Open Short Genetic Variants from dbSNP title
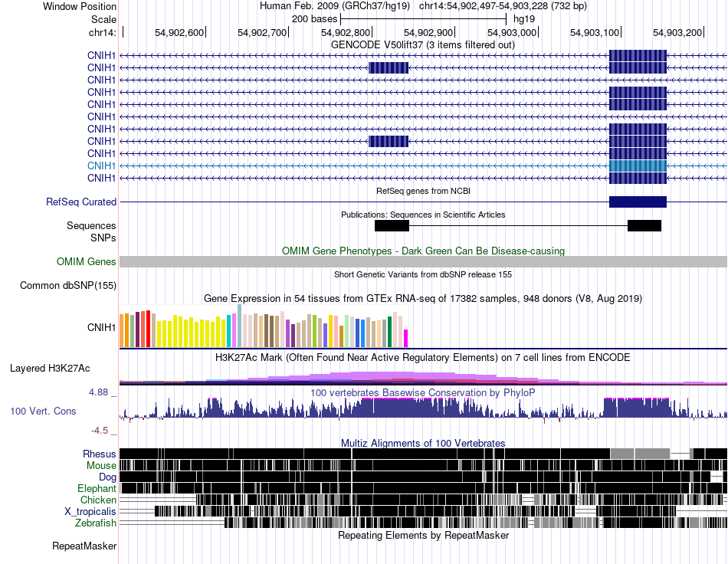 [423, 275]
